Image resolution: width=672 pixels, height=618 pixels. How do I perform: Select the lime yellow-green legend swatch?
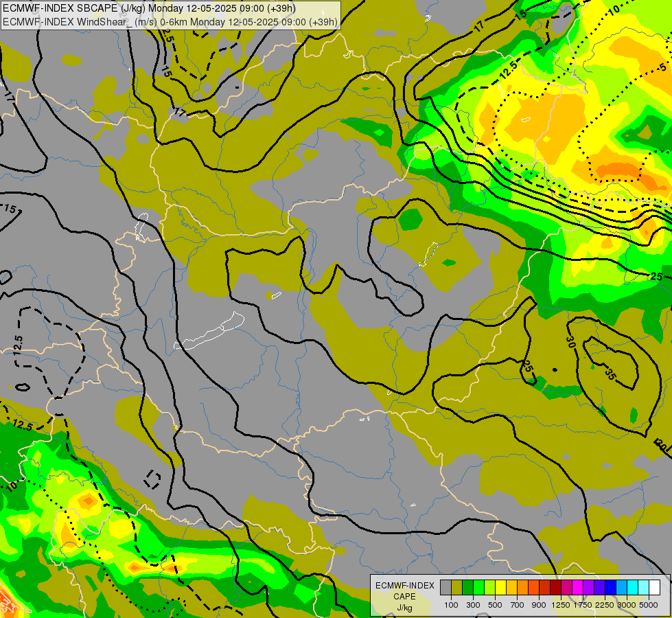pos(490,588)
